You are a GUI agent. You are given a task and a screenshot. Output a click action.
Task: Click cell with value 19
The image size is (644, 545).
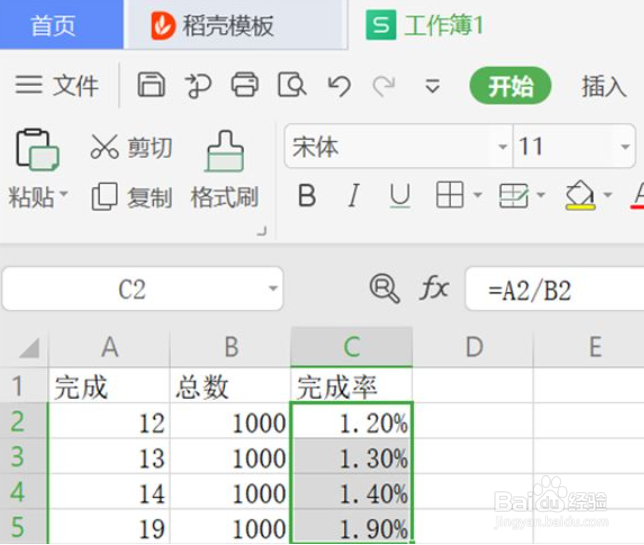click(x=109, y=527)
